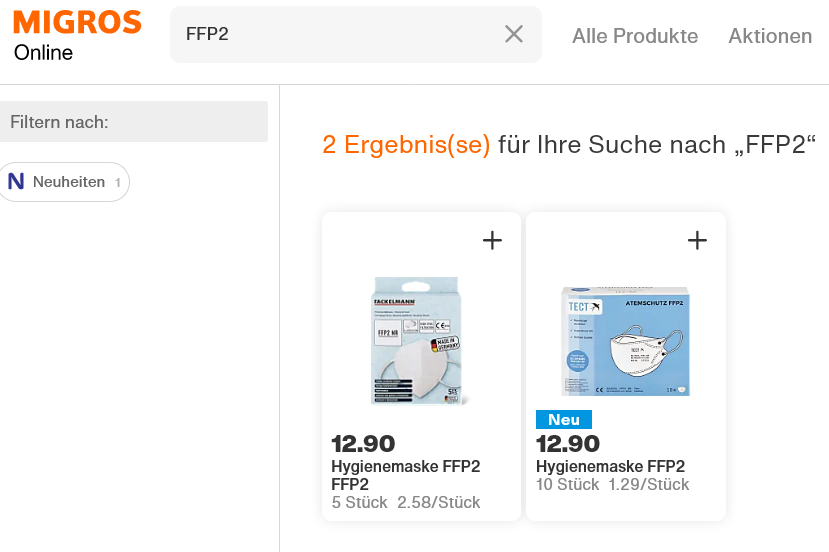Open the Aktionen menu

point(770,36)
